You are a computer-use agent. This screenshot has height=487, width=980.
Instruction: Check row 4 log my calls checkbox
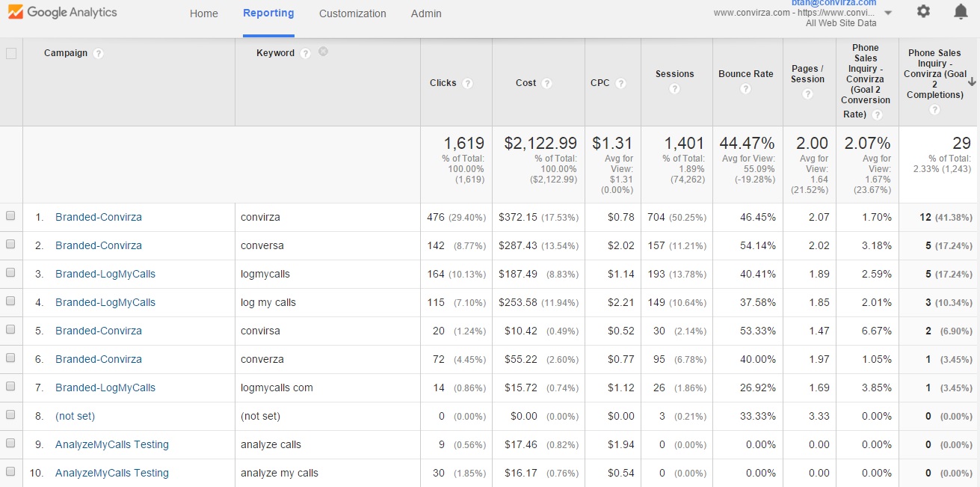[x=10, y=301]
